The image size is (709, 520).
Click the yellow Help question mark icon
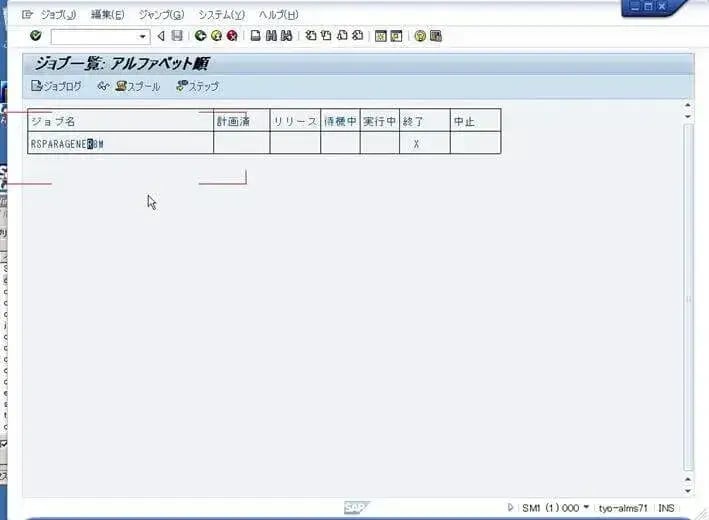pyautogui.click(x=420, y=36)
